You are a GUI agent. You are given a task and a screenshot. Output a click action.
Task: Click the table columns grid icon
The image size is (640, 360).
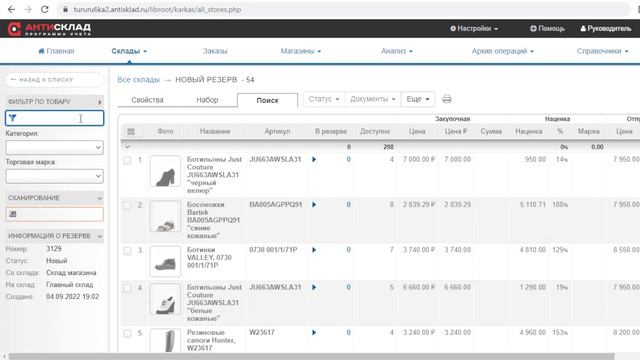(x=131, y=131)
